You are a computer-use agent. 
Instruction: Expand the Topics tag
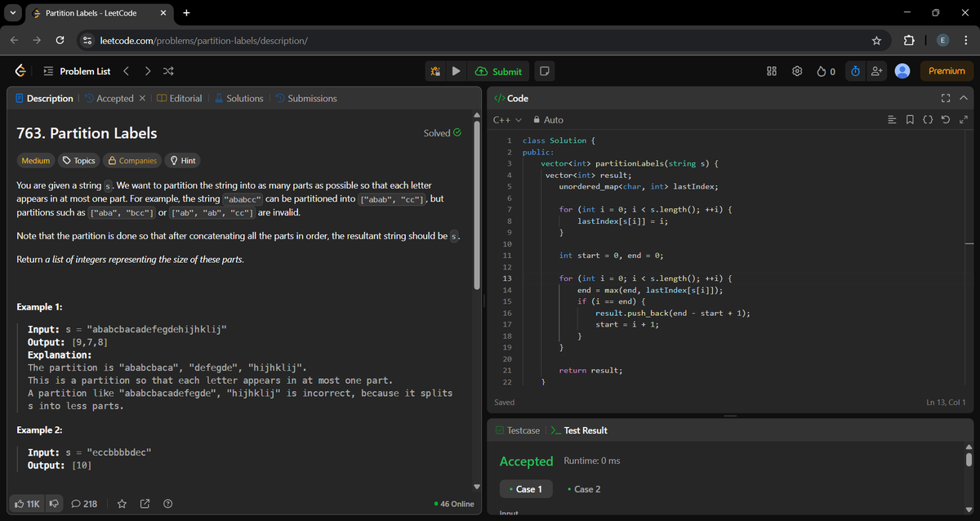coord(79,161)
